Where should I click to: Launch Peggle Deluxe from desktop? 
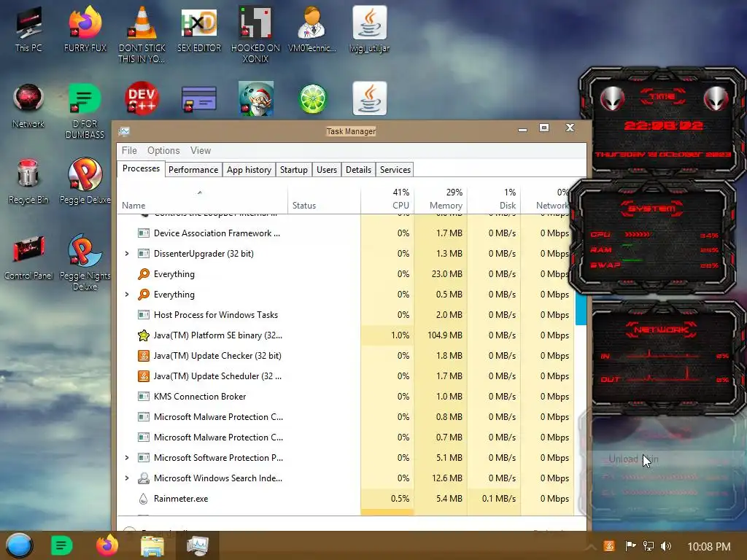point(85,182)
